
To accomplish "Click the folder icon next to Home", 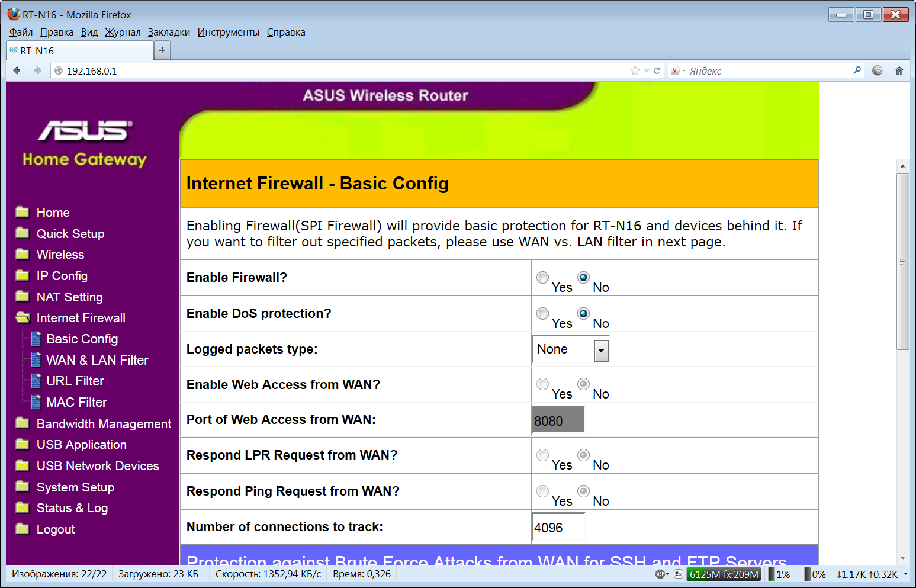I will pos(23,212).
